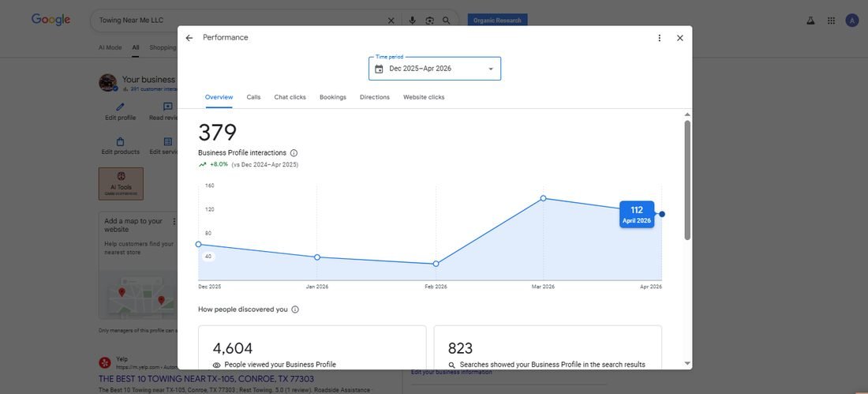Open the Directions tab
The image size is (868, 394).
tap(375, 97)
